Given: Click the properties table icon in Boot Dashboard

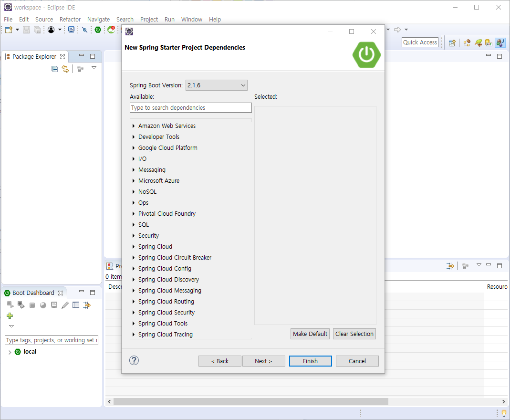Looking at the screenshot, I should point(76,305).
